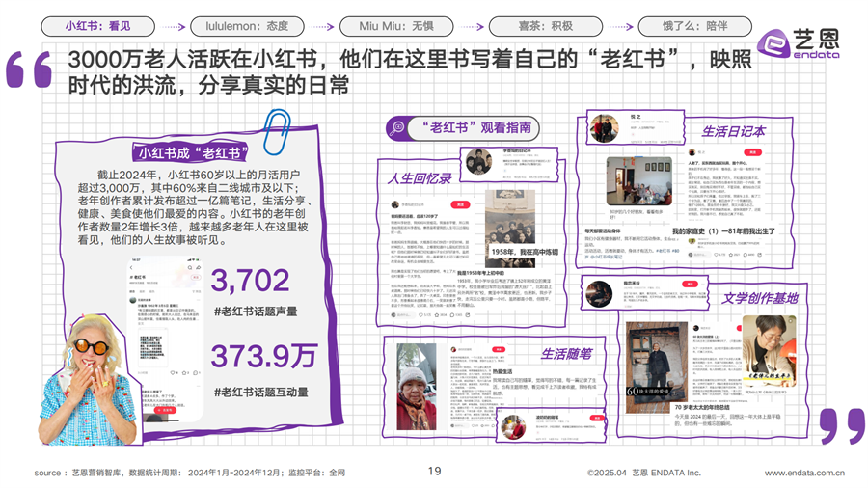
Task: Click the elderly woman with sunglasses photo
Action: tap(89, 380)
